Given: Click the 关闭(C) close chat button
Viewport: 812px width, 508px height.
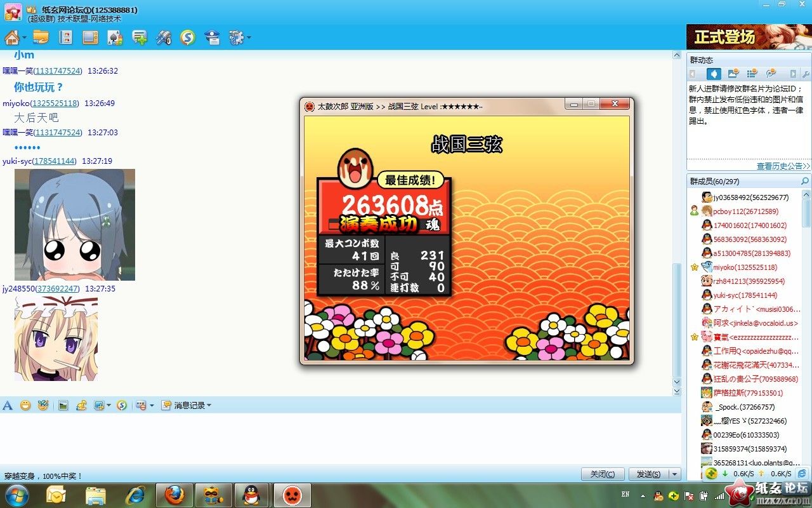Looking at the screenshot, I should (602, 474).
